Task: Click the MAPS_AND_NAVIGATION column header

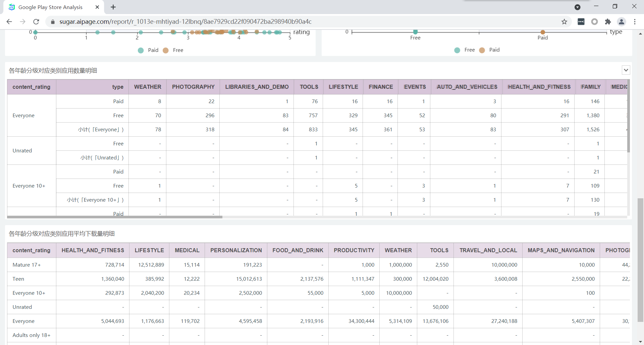Action: tap(561, 250)
